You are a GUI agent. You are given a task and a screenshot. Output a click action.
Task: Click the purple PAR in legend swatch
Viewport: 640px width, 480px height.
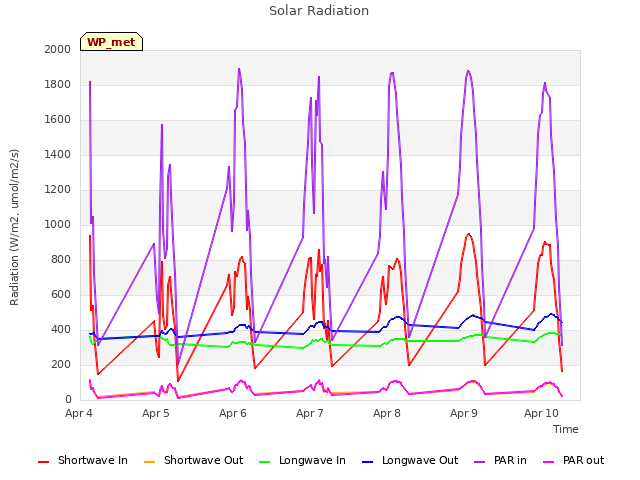[x=480, y=462]
